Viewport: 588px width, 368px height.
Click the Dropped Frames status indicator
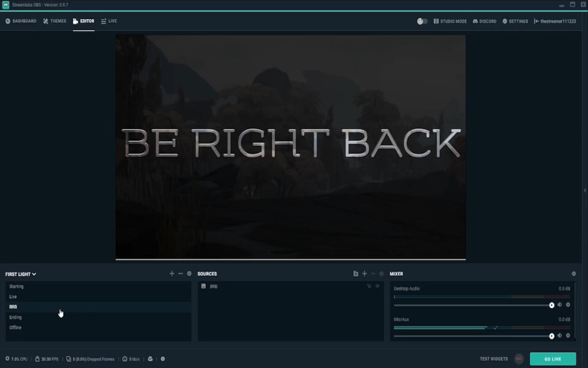pyautogui.click(x=91, y=359)
